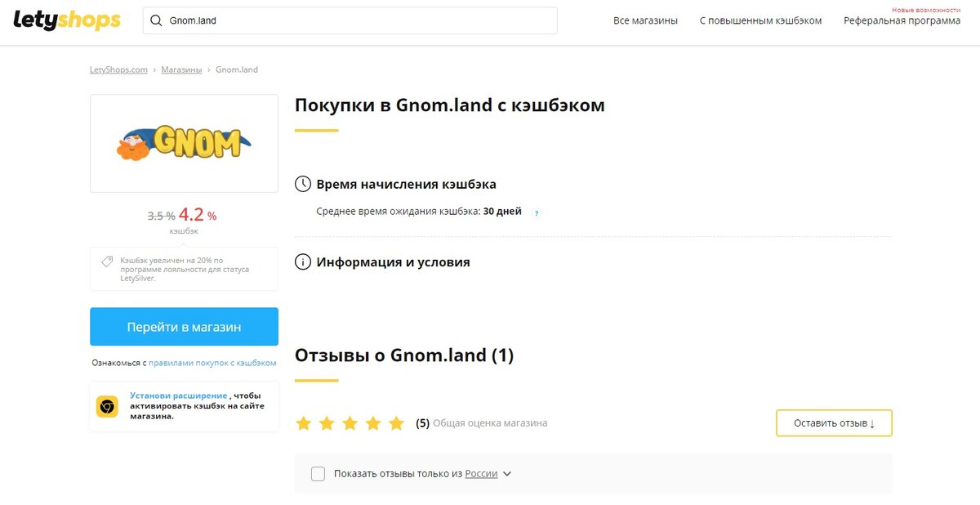The height and width of the screenshot is (505, 980).
Task: Click the question mark tooltip after 30 дней
Action: pyautogui.click(x=537, y=212)
